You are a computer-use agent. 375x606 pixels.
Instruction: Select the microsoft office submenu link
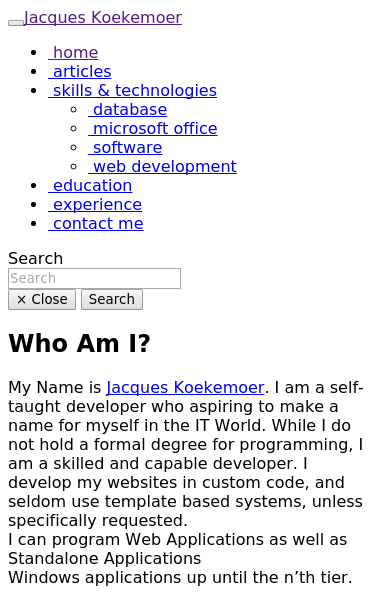(153, 128)
